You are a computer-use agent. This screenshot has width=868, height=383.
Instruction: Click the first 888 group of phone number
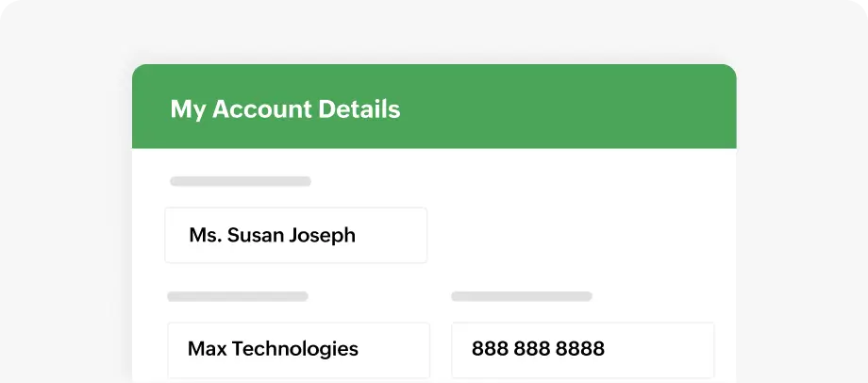pyautogui.click(x=490, y=349)
